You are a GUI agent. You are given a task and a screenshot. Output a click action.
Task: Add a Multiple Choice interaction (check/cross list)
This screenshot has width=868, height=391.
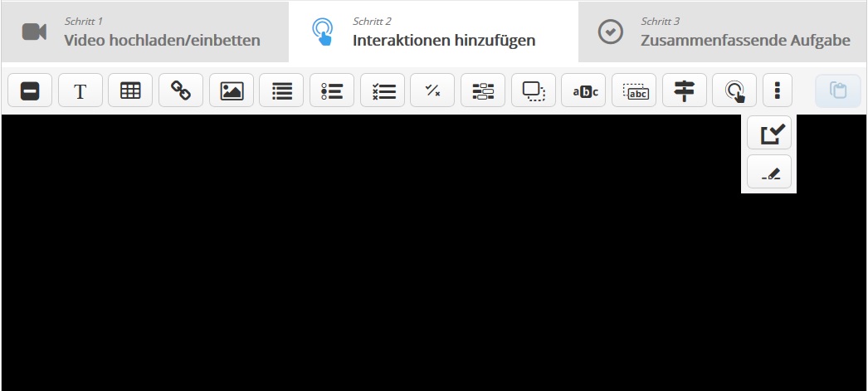click(x=383, y=90)
